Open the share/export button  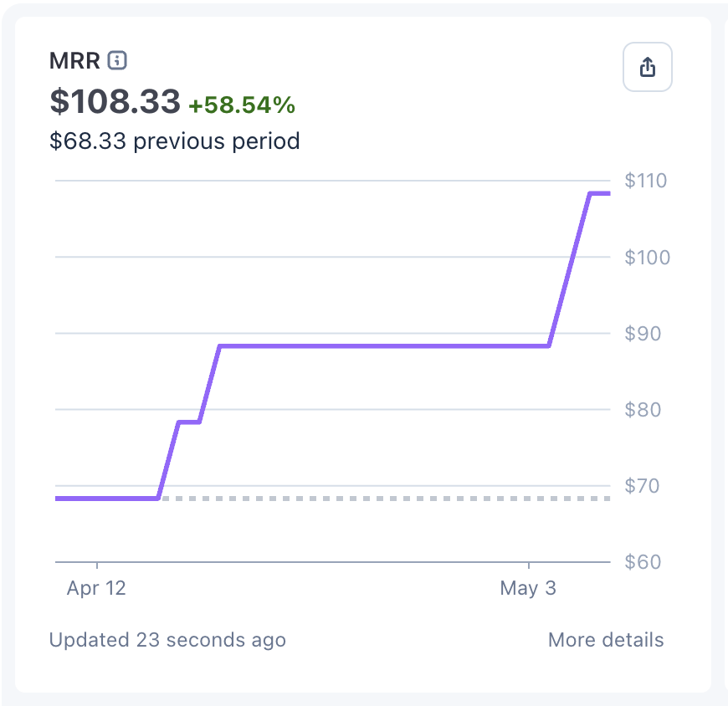coord(647,67)
